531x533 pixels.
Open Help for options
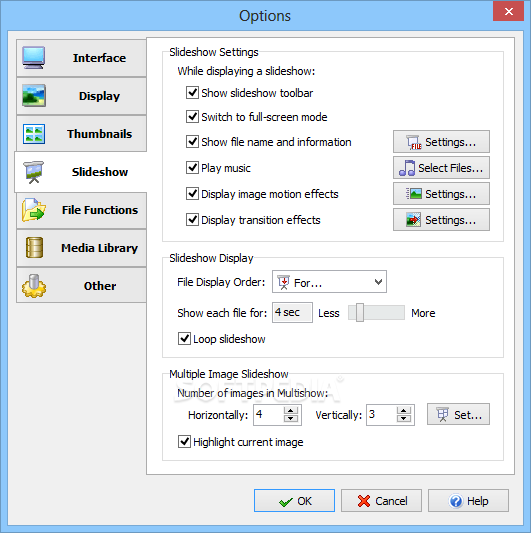(x=468, y=501)
